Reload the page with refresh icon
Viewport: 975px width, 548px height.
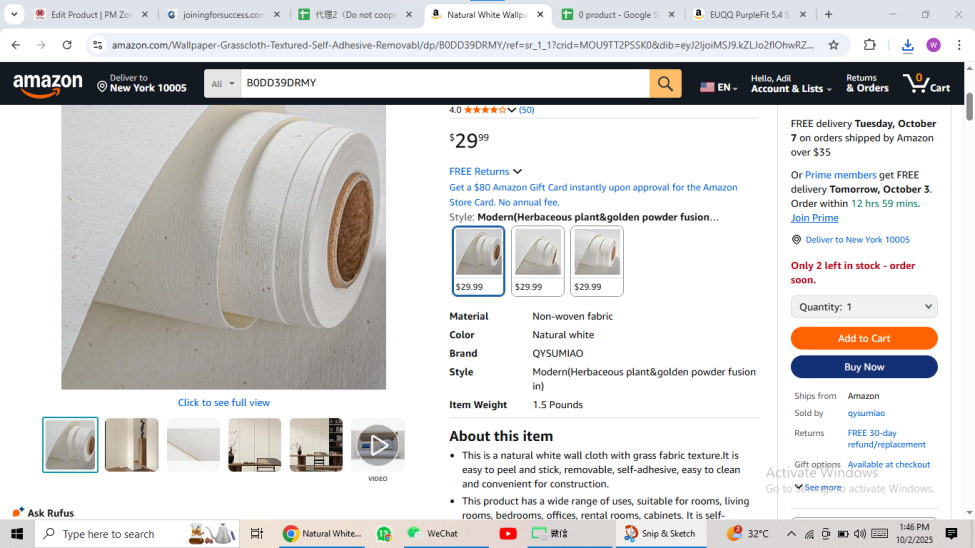point(67,45)
